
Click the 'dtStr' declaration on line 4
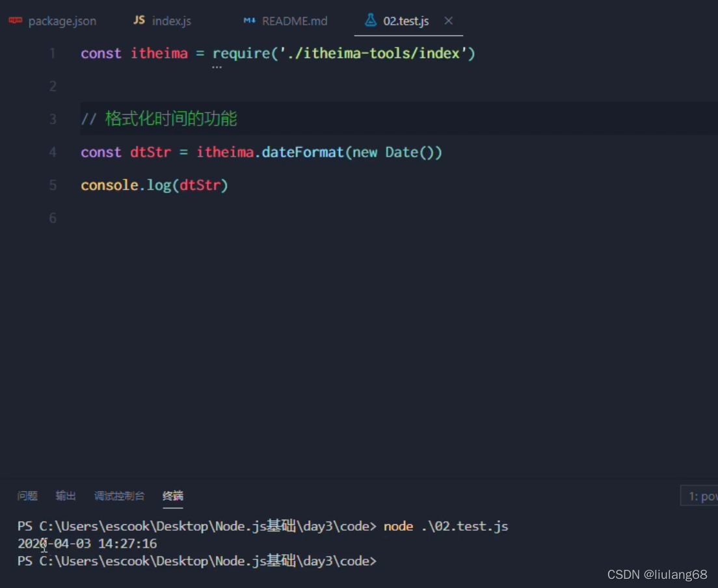(151, 152)
